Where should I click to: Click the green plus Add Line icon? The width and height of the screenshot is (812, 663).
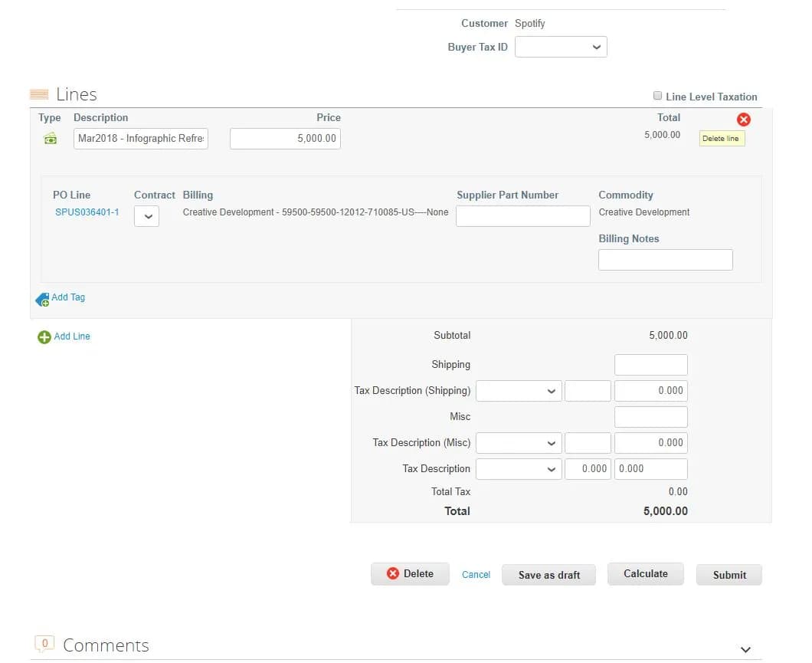click(44, 336)
